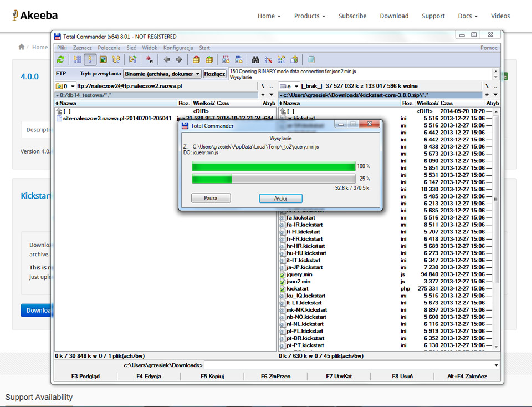
Task: Enable thumbnail view via the picture icon
Action: (103, 60)
